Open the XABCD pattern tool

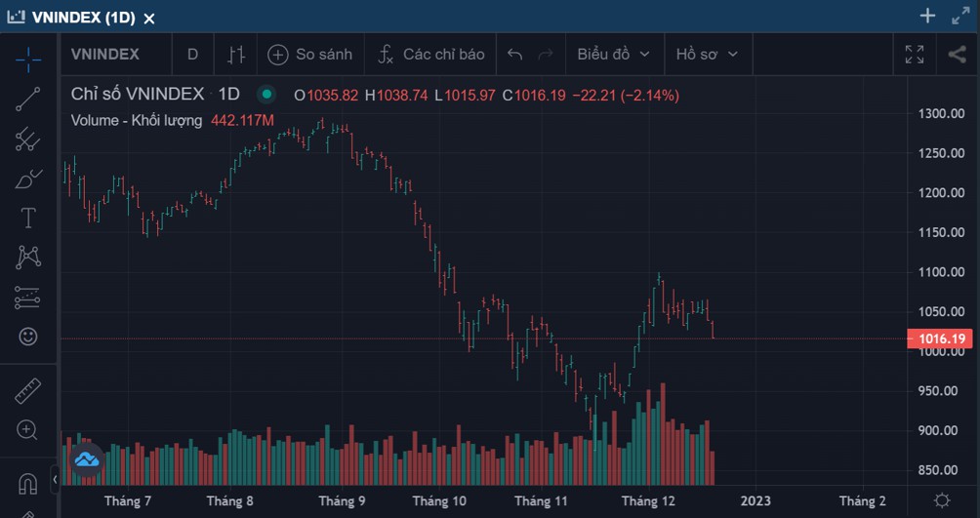point(28,257)
